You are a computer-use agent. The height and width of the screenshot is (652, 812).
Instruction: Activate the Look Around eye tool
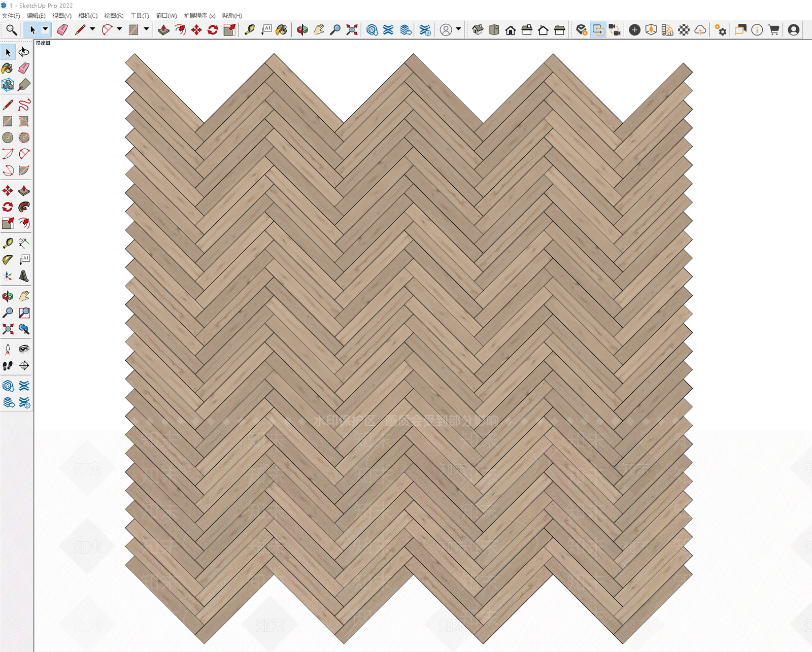click(x=24, y=349)
